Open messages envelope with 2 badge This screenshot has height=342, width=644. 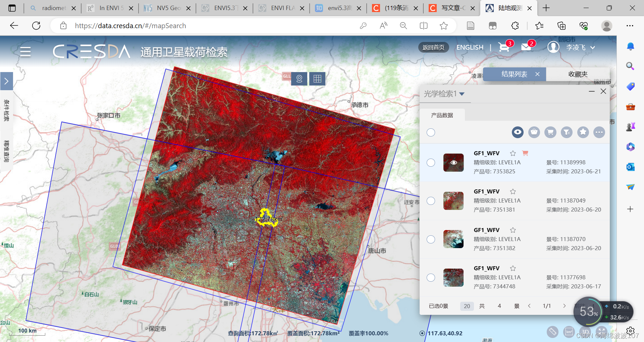pos(527,47)
